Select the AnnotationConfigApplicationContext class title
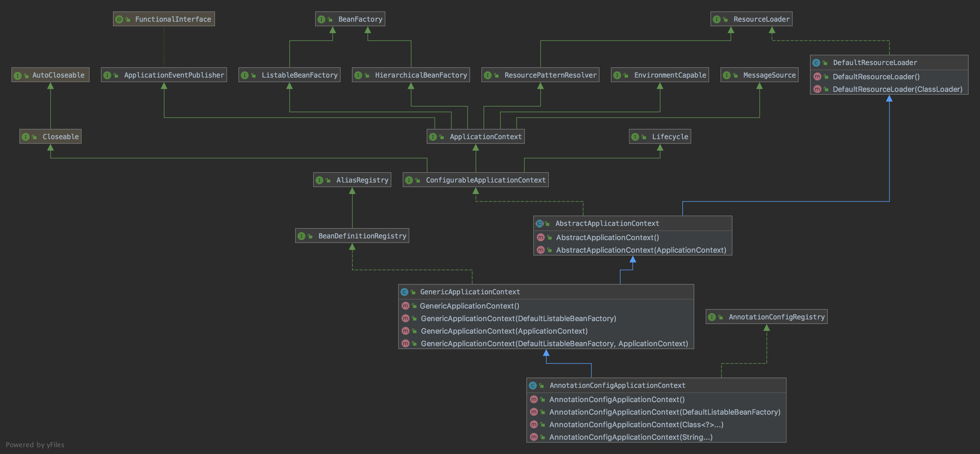Screen dimensions: 980x454 pos(617,386)
